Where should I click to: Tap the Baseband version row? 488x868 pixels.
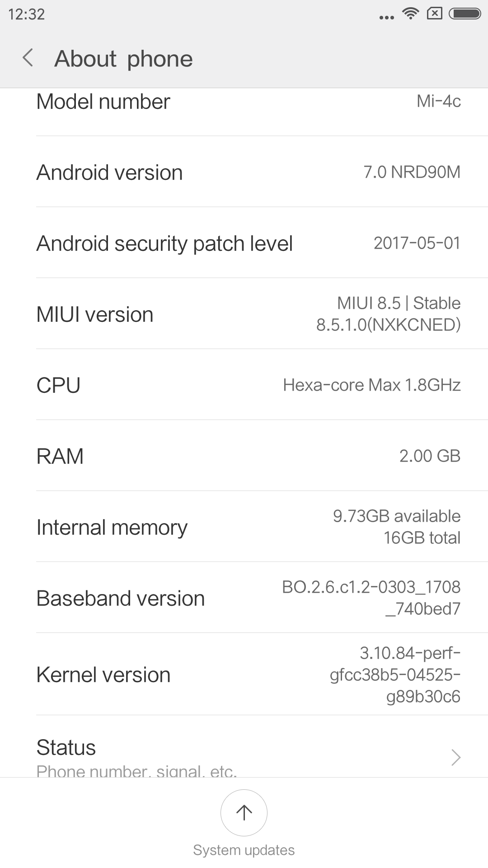point(244,598)
